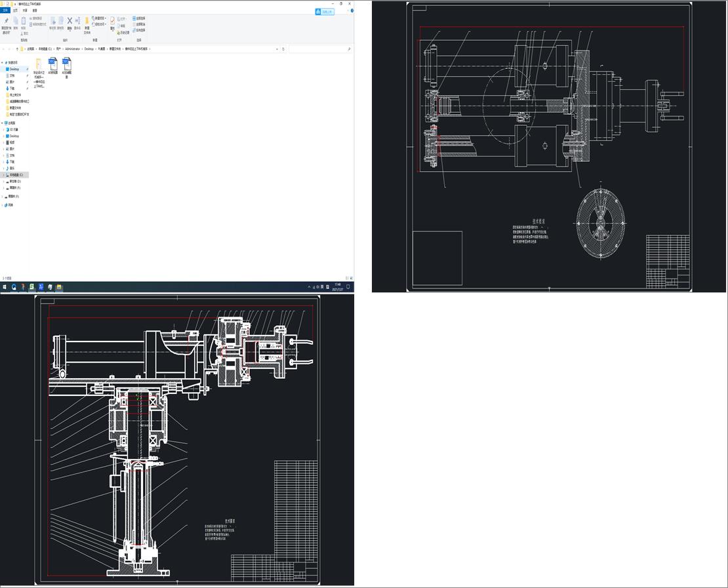
Task: Click the Delete X icon in the ribbon
Action: (70, 21)
